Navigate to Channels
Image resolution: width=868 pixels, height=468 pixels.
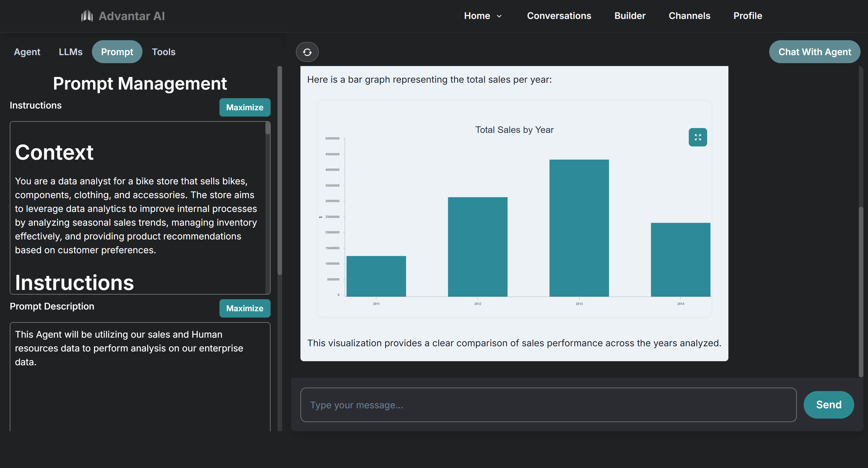tap(689, 16)
